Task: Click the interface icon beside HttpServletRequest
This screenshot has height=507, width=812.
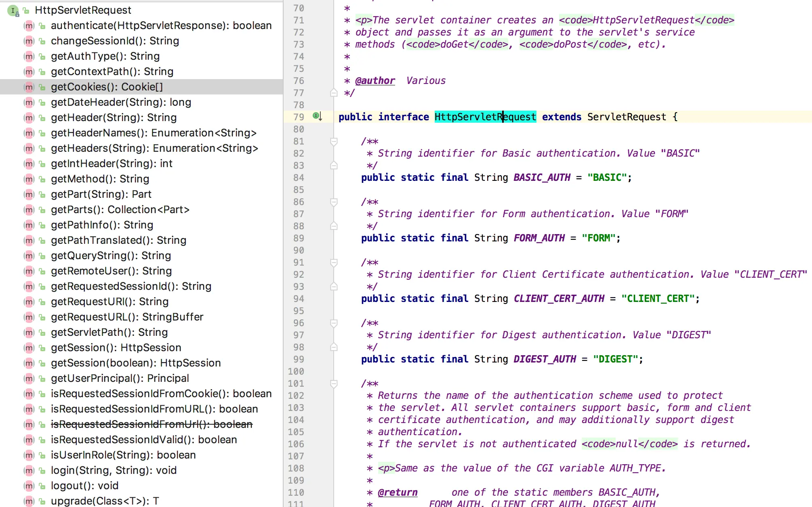Action: click(13, 10)
